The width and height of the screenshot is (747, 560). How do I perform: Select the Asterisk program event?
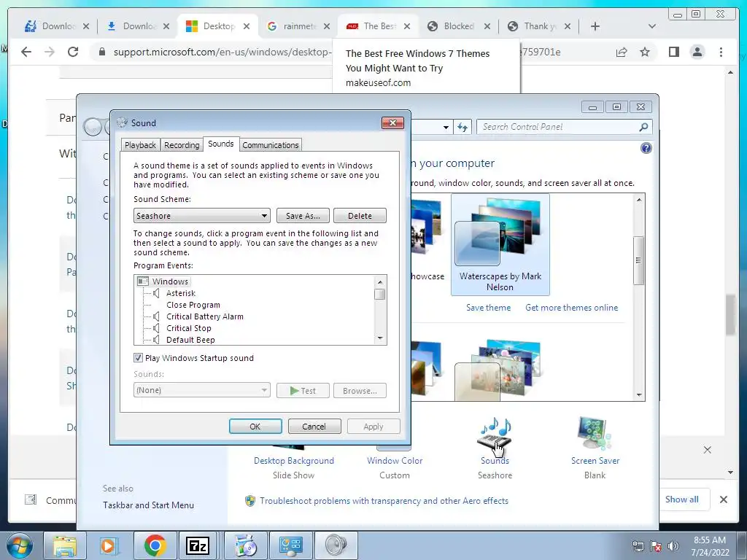point(181,293)
